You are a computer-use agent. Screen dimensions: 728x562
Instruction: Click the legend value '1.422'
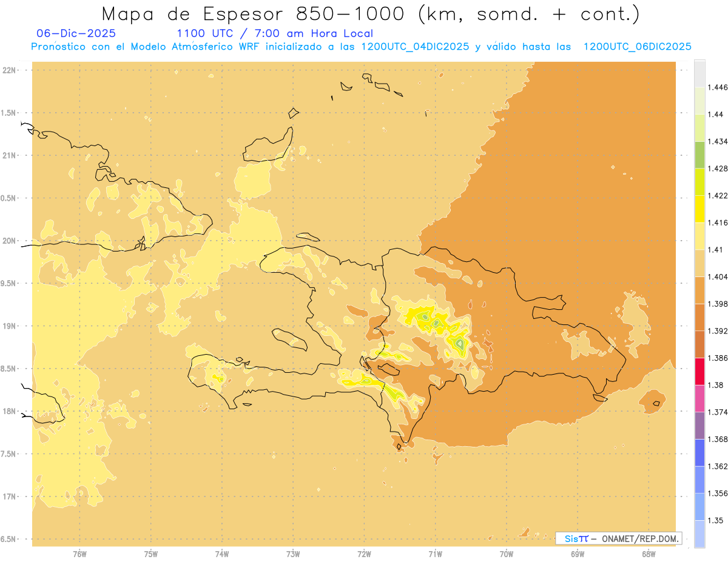click(718, 195)
